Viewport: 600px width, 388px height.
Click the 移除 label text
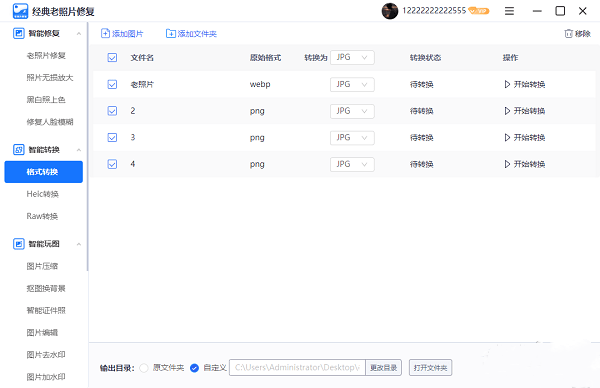pyautogui.click(x=583, y=34)
